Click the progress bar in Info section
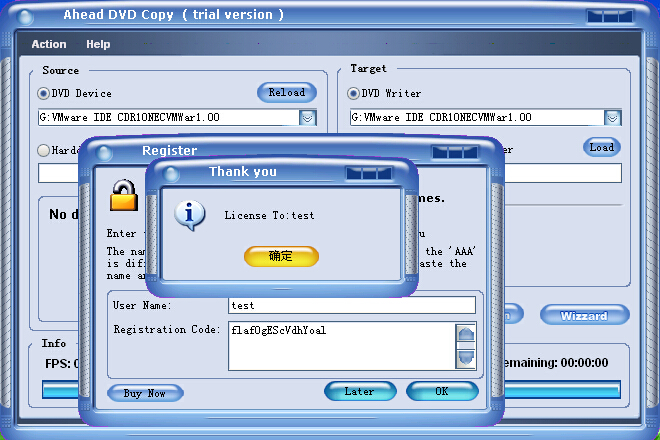Image resolution: width=660 pixels, height=440 pixels. (x=331, y=390)
